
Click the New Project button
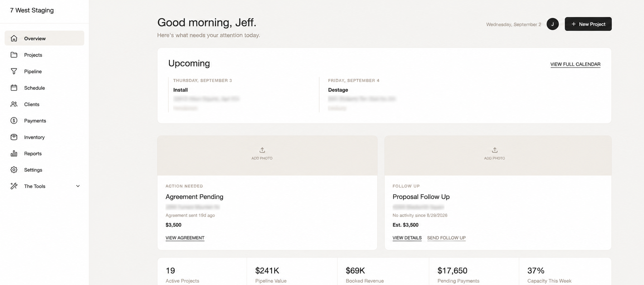(x=588, y=24)
